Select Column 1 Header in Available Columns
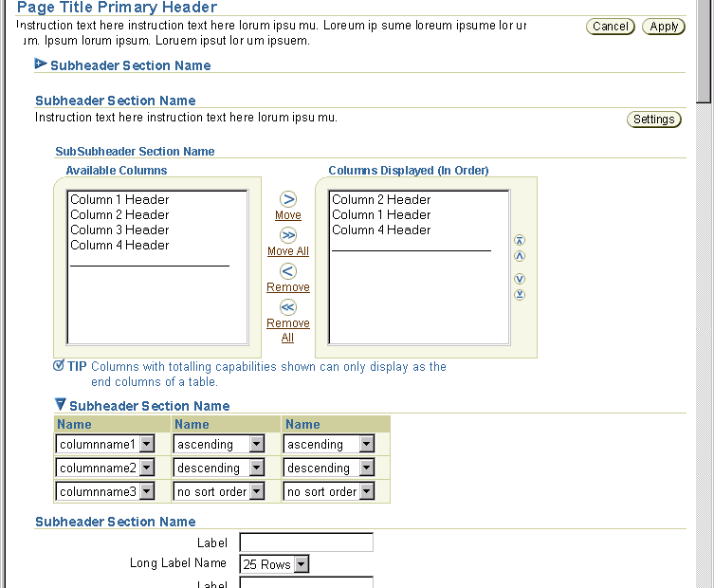The width and height of the screenshot is (714, 588). (x=119, y=199)
